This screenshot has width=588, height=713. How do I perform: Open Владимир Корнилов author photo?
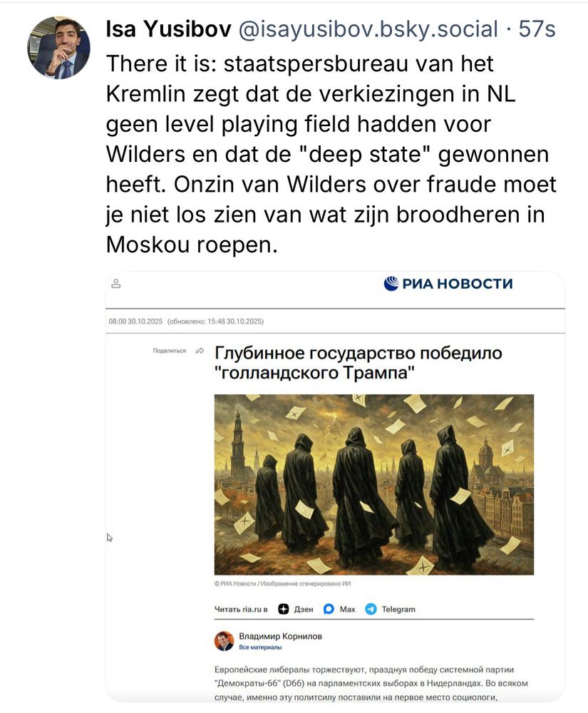pos(224,641)
